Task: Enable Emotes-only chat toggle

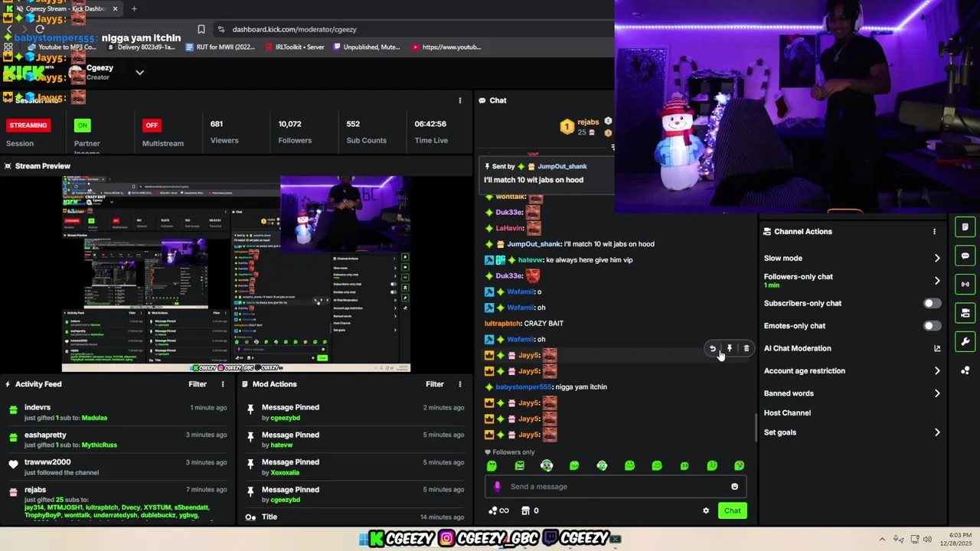Action: coord(932,326)
